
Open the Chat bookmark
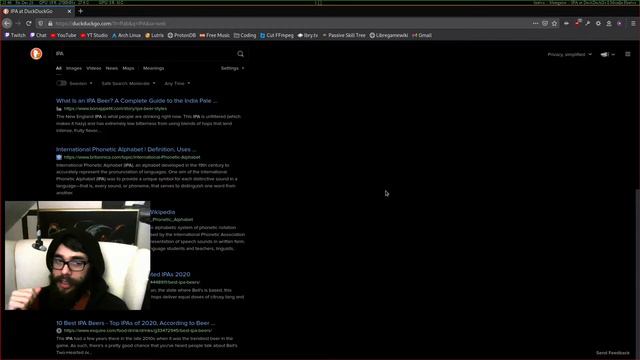pos(38,36)
